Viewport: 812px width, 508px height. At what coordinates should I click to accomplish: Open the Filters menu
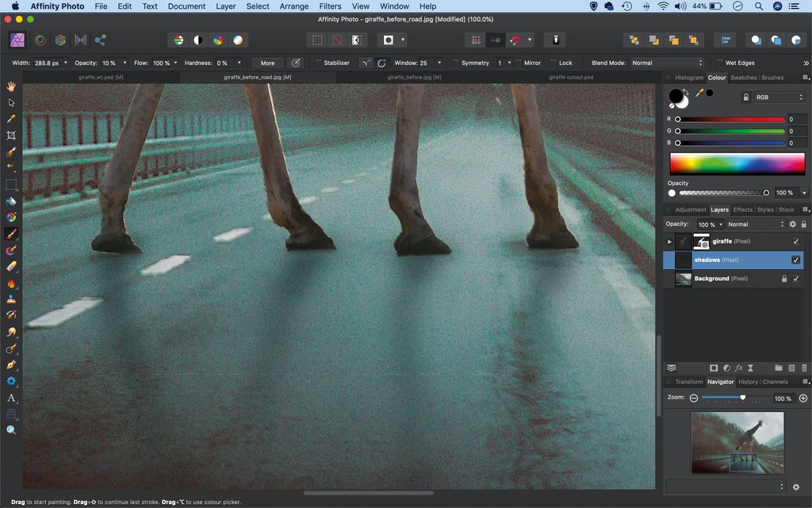click(x=330, y=6)
